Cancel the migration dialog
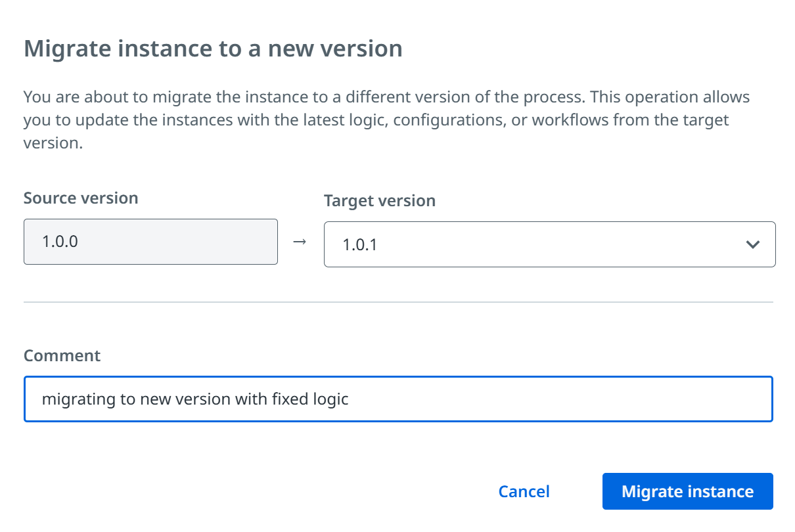795x532 pixels. (x=524, y=491)
